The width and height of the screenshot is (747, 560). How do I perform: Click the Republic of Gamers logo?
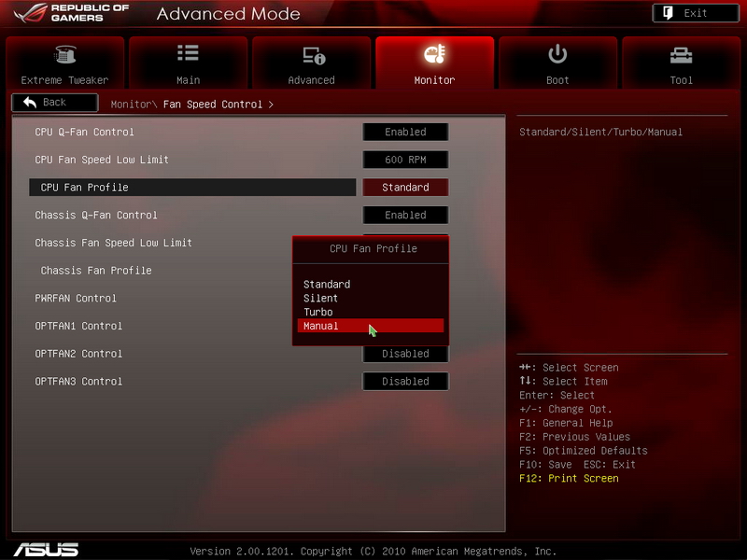(72, 13)
